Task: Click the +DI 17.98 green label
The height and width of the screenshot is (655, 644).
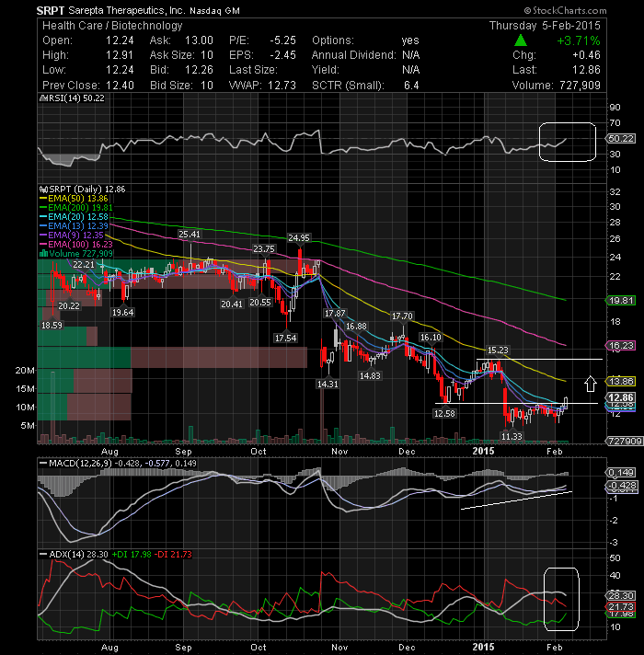Action: pos(132,555)
